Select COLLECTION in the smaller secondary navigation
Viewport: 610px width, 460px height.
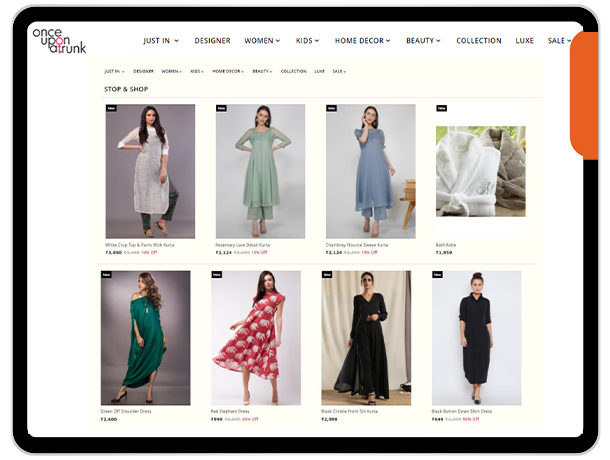[294, 72]
